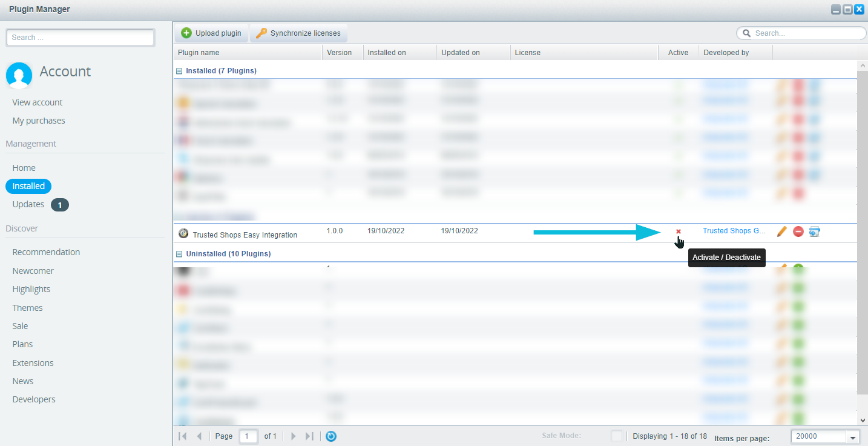
Task: Focus the left sidebar search box
Action: [x=81, y=38]
